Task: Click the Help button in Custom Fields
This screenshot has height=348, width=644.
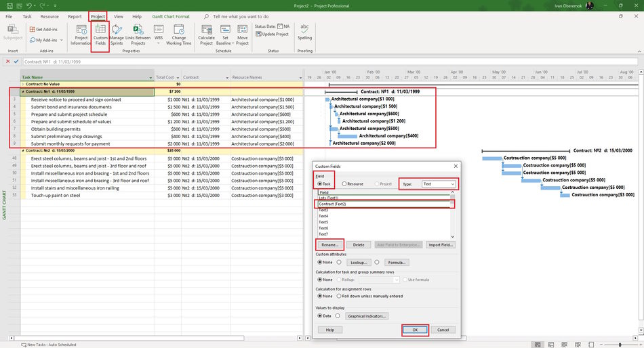Action: (x=330, y=330)
